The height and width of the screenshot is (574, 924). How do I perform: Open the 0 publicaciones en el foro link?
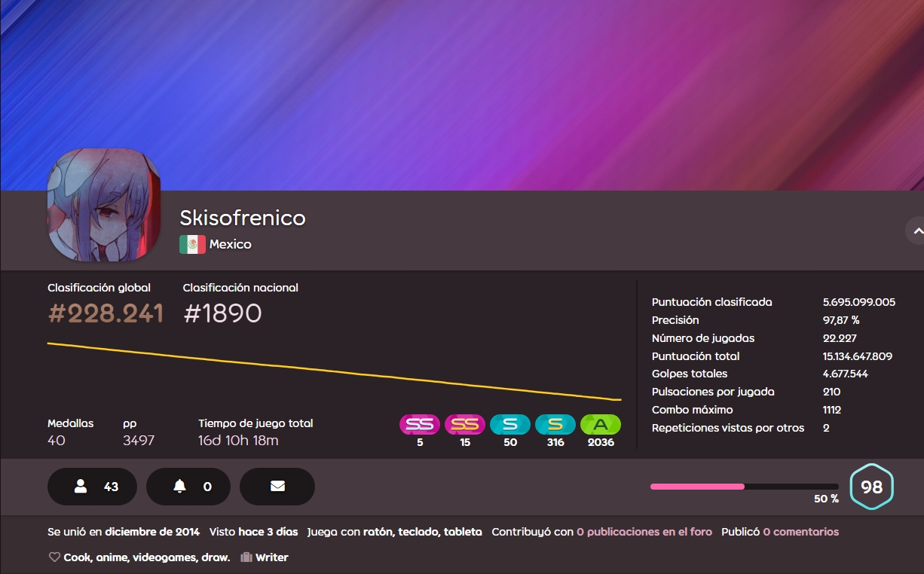644,532
